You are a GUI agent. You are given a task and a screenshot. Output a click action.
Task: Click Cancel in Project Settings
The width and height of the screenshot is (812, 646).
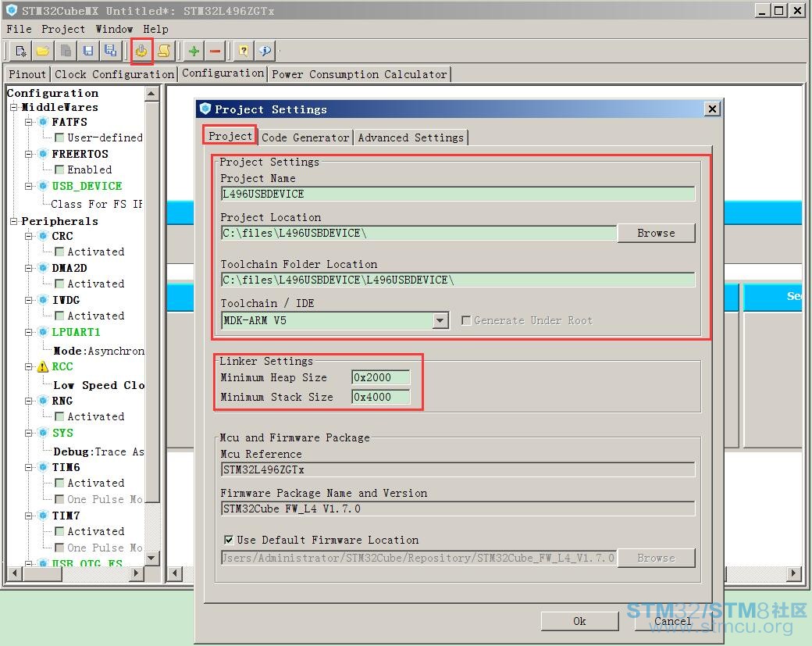pos(673,621)
